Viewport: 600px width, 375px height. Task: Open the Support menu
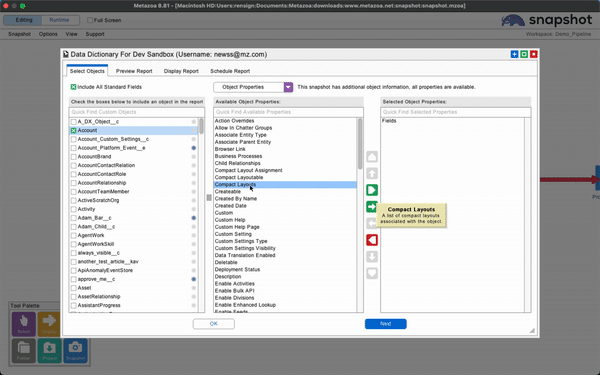pyautogui.click(x=95, y=34)
